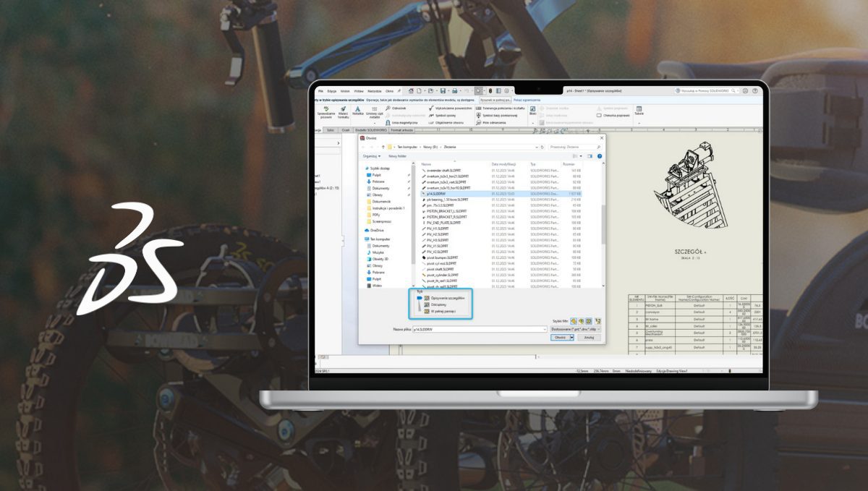
Task: Select the Linia magnetyczna tool
Action: (x=401, y=122)
